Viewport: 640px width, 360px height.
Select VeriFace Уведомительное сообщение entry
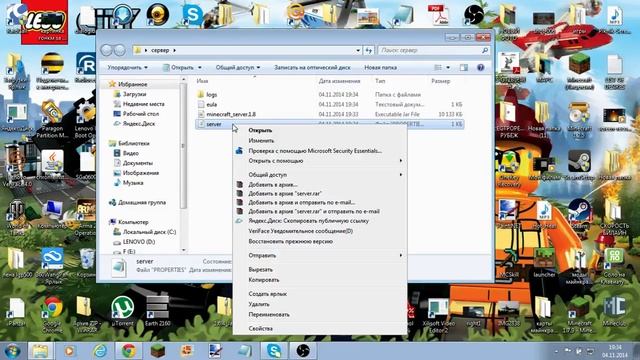pyautogui.click(x=300, y=231)
